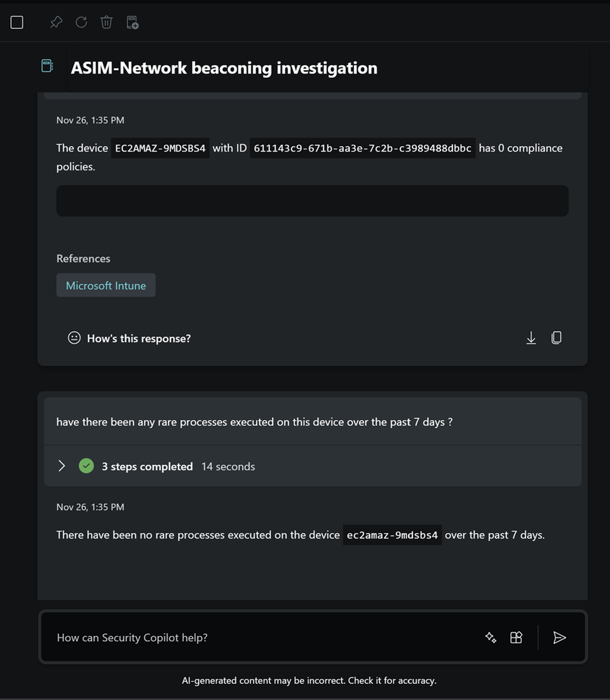Export the response with the download icon
This screenshot has width=610, height=700.
(531, 338)
